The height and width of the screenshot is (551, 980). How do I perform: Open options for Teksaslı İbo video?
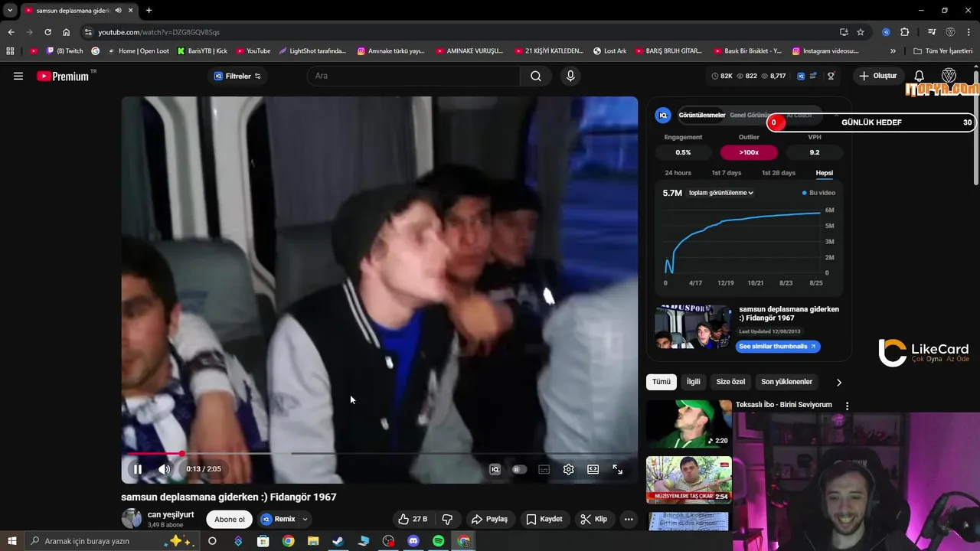click(847, 406)
